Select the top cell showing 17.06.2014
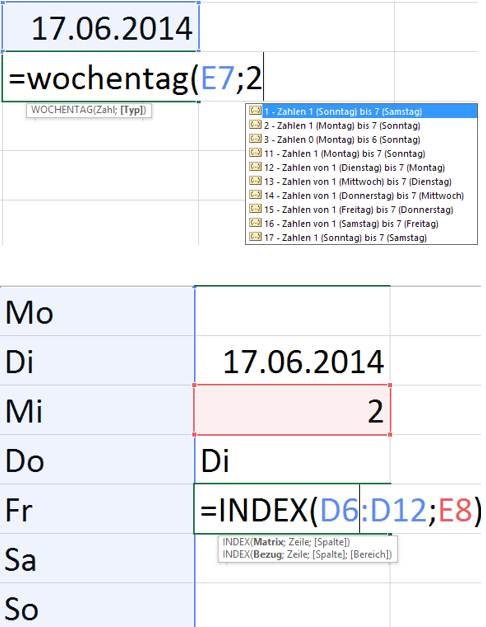The image size is (486, 627). pos(100,26)
